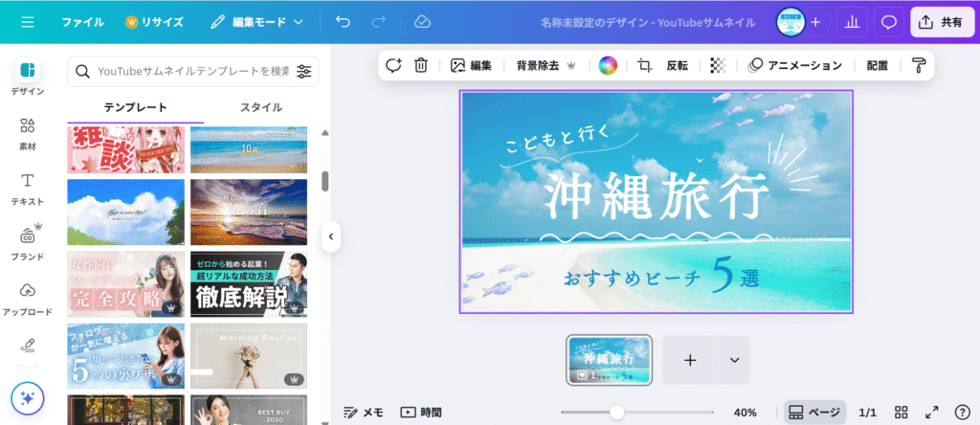Expand the add page options chevron

[x=734, y=360]
